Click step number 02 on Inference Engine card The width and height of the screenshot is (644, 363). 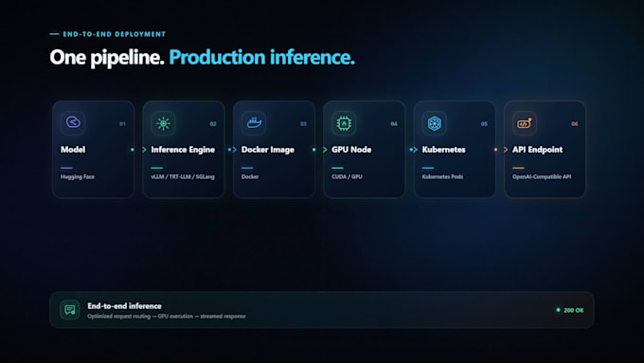click(213, 124)
